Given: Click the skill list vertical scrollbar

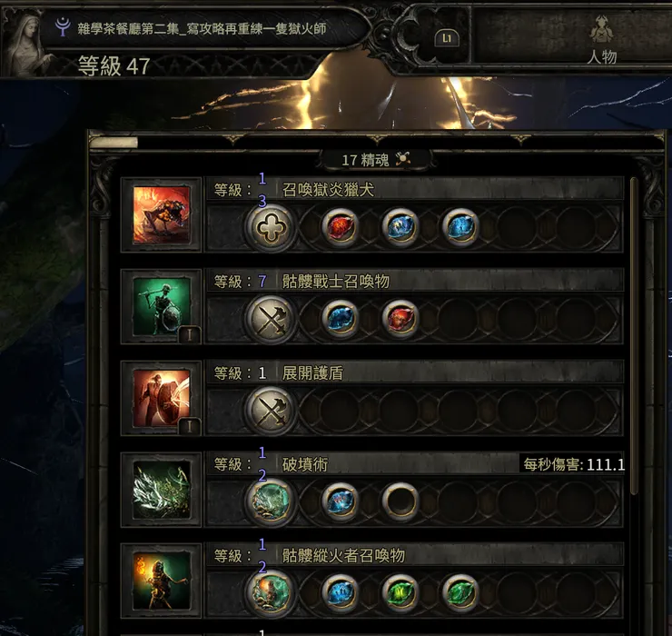Looking at the screenshot, I should pyautogui.click(x=635, y=337).
